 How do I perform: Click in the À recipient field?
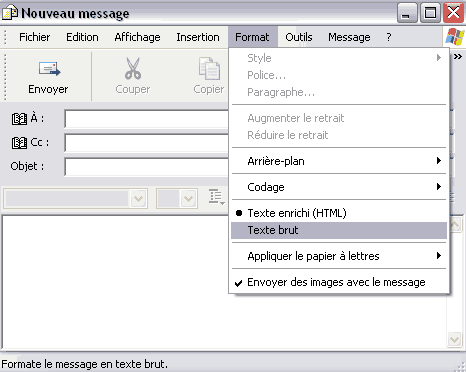147,119
